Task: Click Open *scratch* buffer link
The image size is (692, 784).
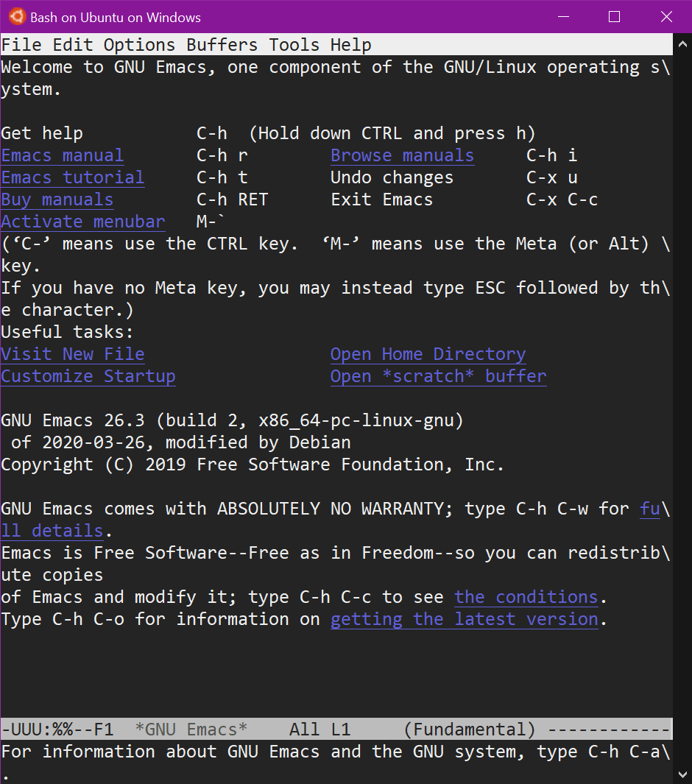Action: pyautogui.click(x=439, y=376)
